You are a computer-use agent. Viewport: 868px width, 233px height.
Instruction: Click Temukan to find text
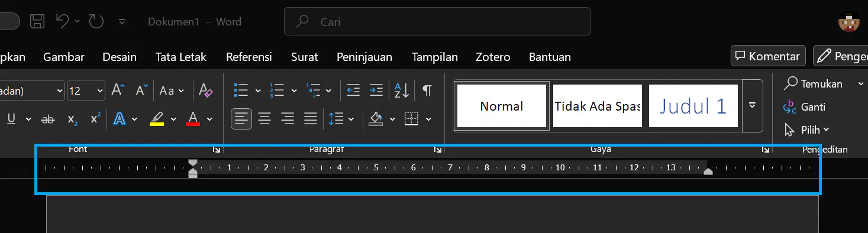[814, 84]
